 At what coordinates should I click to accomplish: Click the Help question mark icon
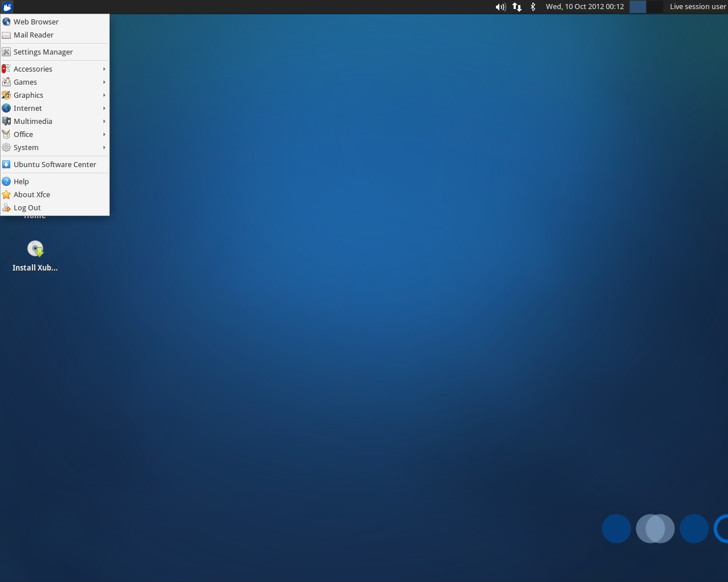tap(6, 181)
